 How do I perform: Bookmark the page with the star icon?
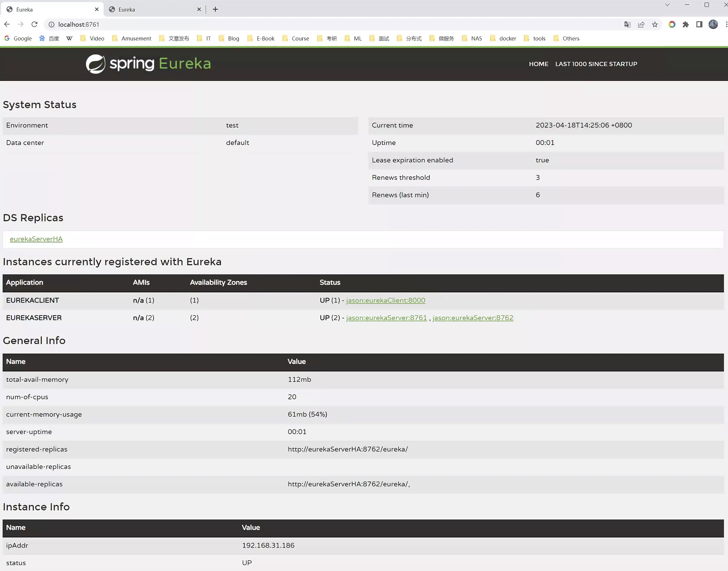[655, 24]
